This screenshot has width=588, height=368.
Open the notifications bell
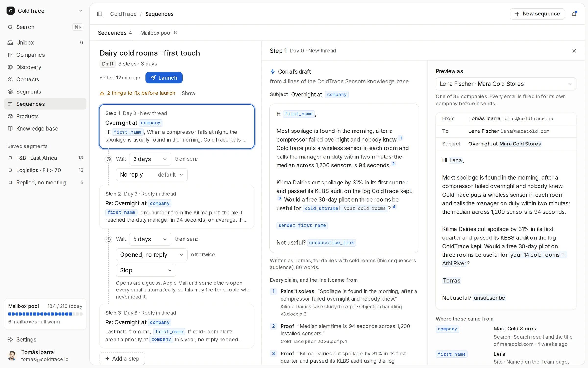click(x=574, y=14)
